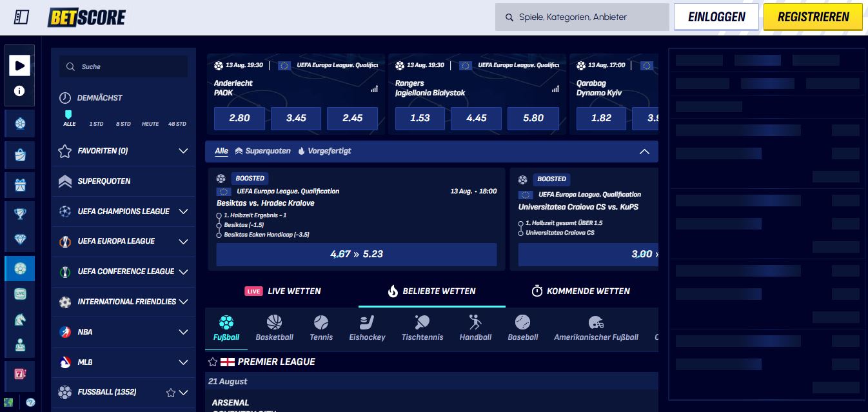Open the horse racing icon
The height and width of the screenshot is (412, 868).
[19, 319]
